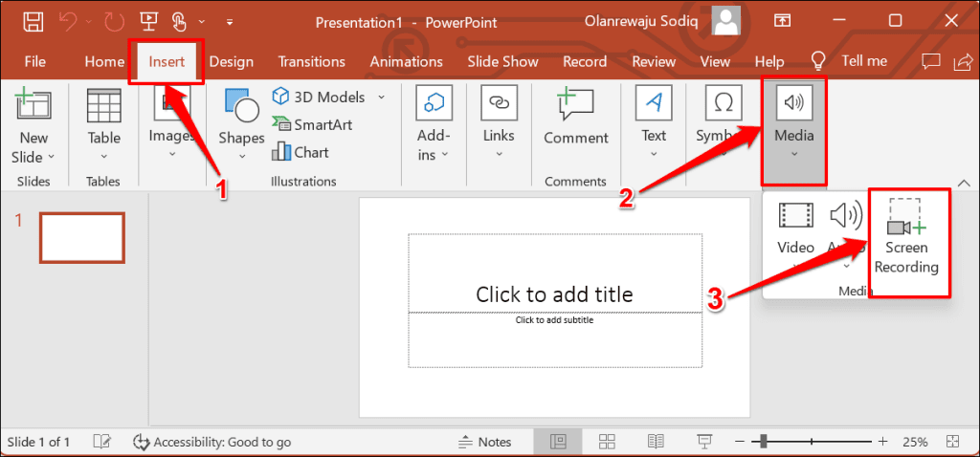980x457 pixels.
Task: Fit slide to current window
Action: click(952, 442)
